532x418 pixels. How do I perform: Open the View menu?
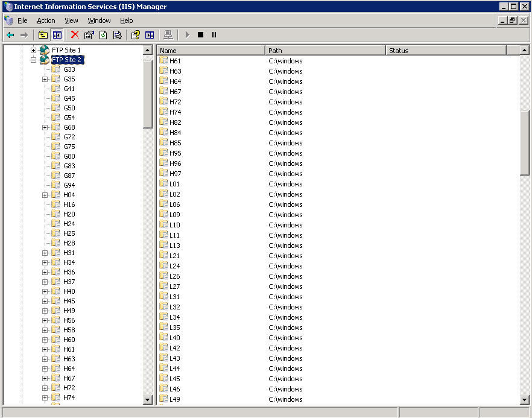(x=71, y=21)
